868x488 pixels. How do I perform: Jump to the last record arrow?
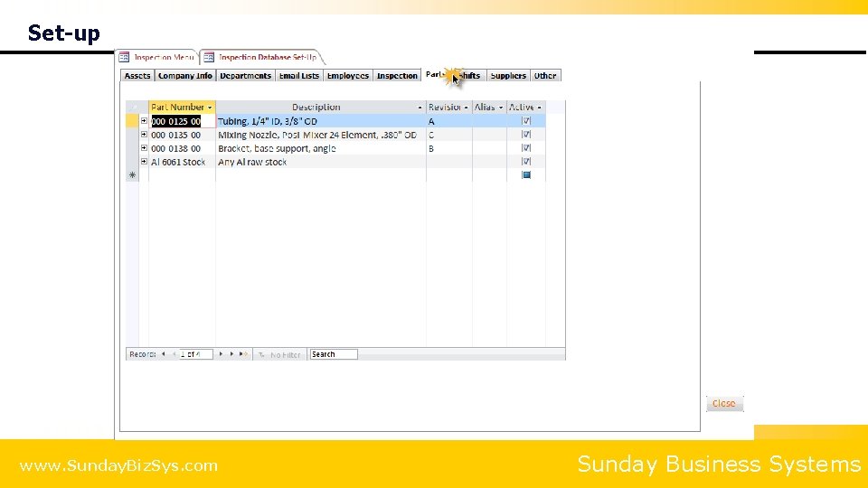231,354
